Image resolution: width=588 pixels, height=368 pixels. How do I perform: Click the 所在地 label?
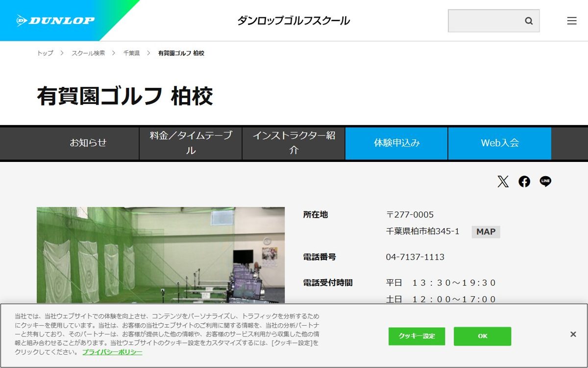click(x=316, y=214)
